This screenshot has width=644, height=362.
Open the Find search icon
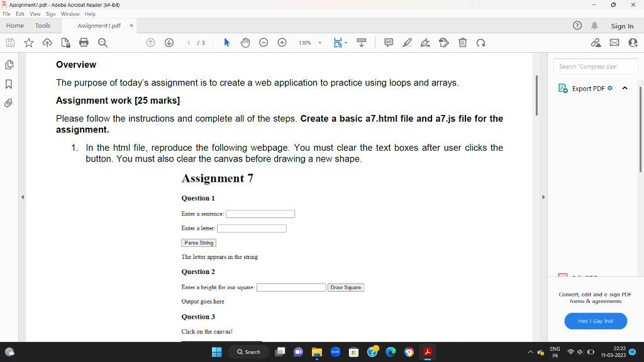coord(102,42)
